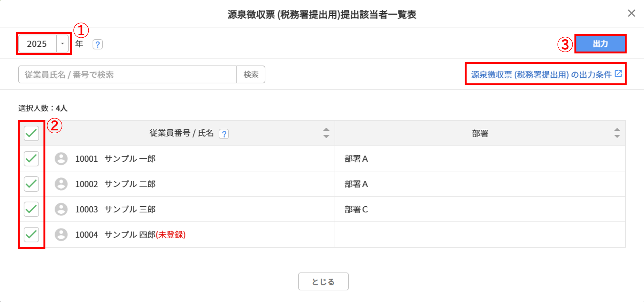The height and width of the screenshot is (302, 644).
Task: Click avatar icon for サンプル 二郎
Action: 61,184
